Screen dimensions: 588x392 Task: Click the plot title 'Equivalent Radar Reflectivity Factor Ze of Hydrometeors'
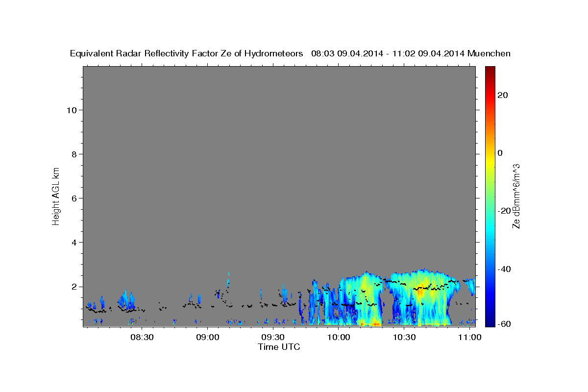(187, 54)
